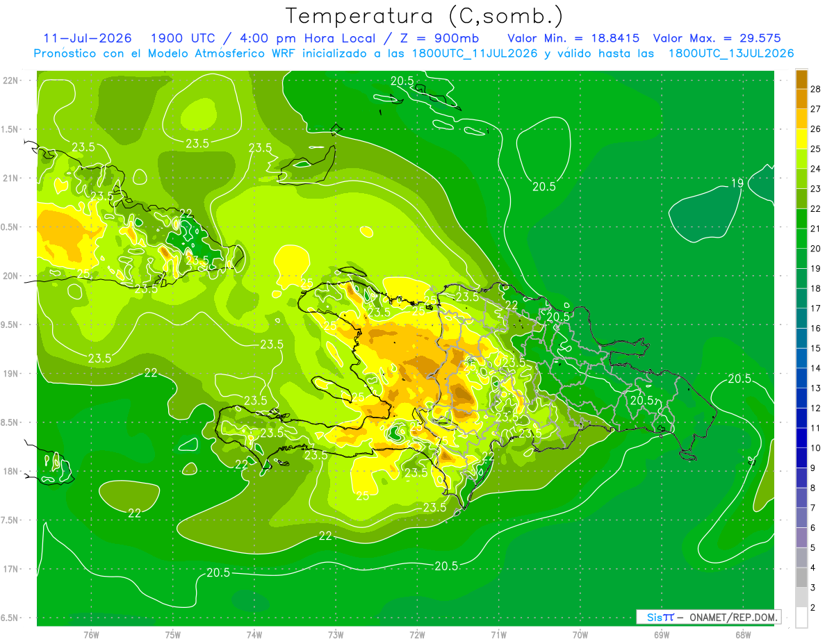Screen dimensions: 834x644
Task: Click the colorbar scale label "9"
Action: coord(813,468)
